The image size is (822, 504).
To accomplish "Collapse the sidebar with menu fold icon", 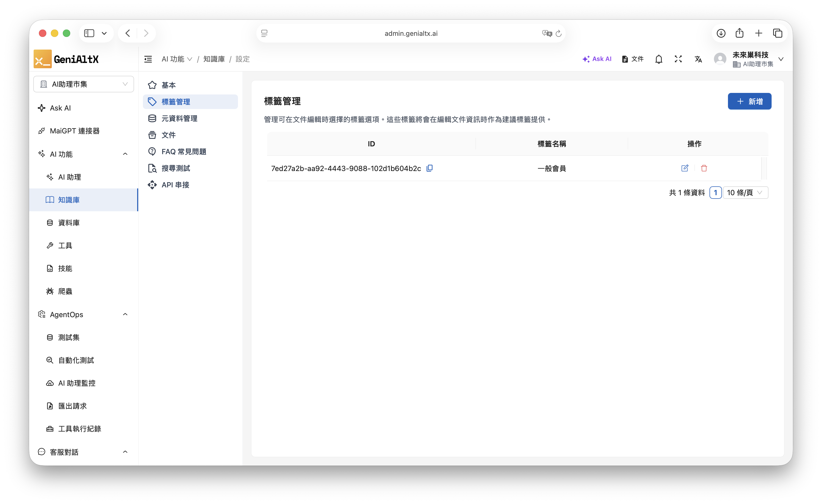I will (148, 59).
